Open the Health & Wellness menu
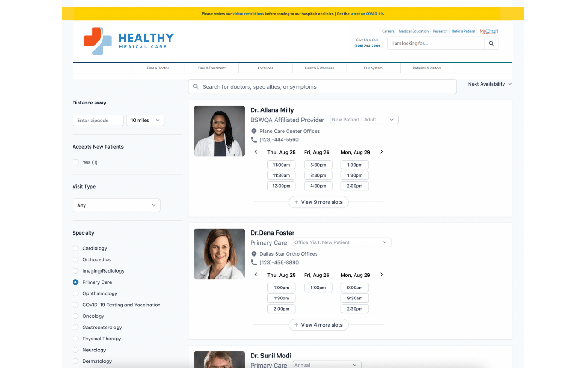Viewport: 588px width, 368px height. click(x=319, y=68)
